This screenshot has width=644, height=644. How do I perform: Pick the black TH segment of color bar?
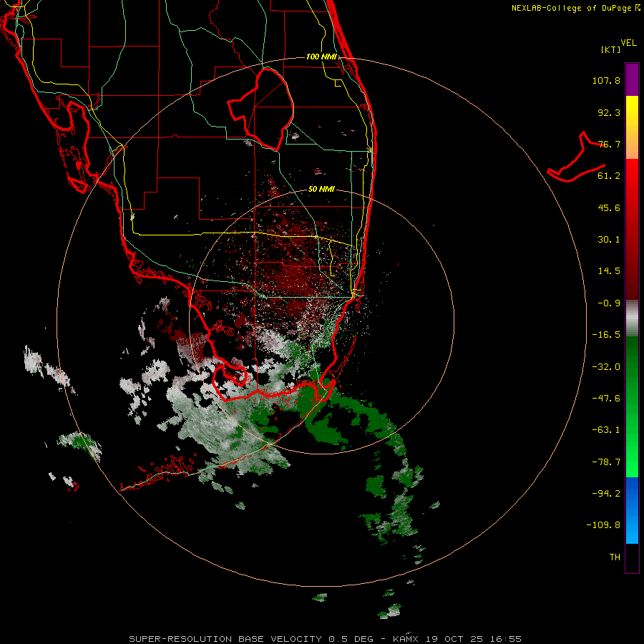[x=632, y=557]
